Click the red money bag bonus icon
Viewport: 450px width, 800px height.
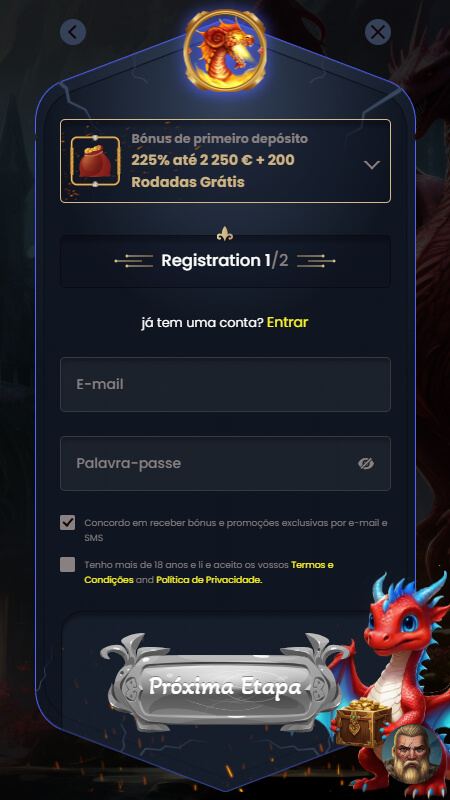95,161
